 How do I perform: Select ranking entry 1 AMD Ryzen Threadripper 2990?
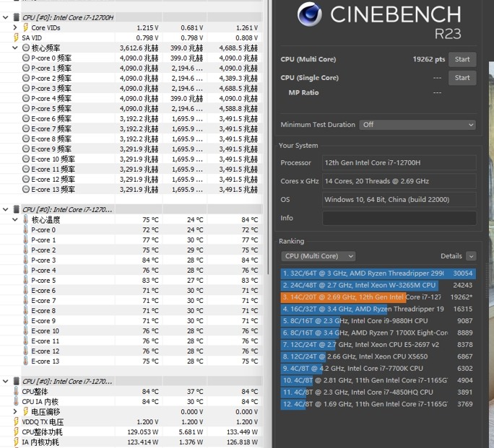[378, 273]
